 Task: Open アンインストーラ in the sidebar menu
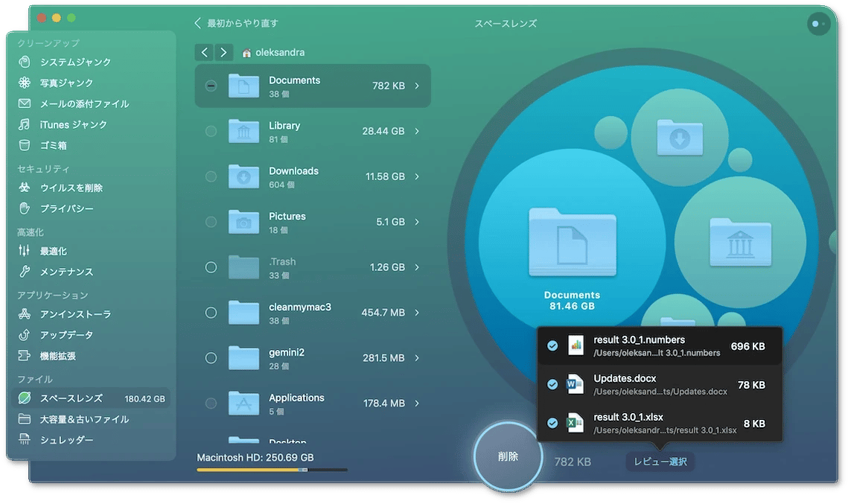[76, 313]
